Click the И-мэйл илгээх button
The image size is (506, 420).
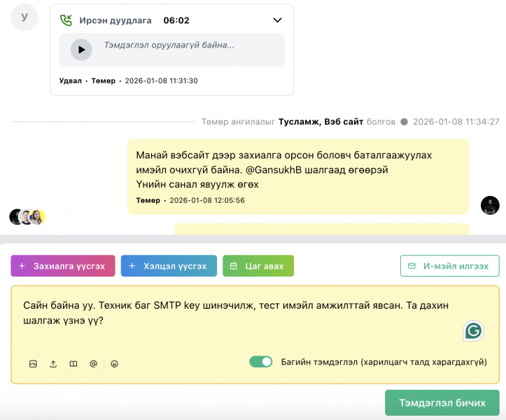(449, 266)
